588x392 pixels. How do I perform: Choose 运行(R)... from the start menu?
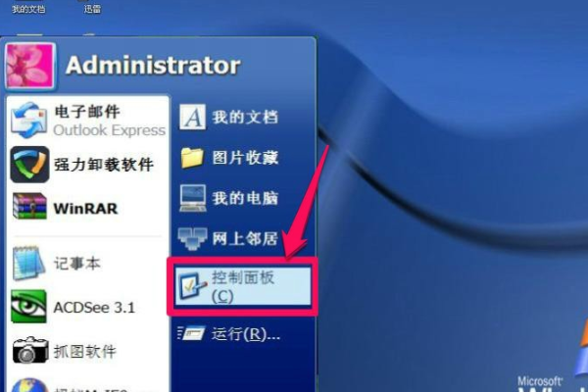click(228, 333)
